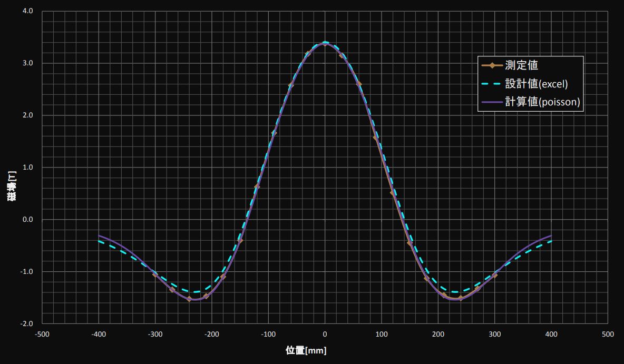Click the 4.0 label on vertical axis
This screenshot has height=364, width=624.
(x=28, y=11)
